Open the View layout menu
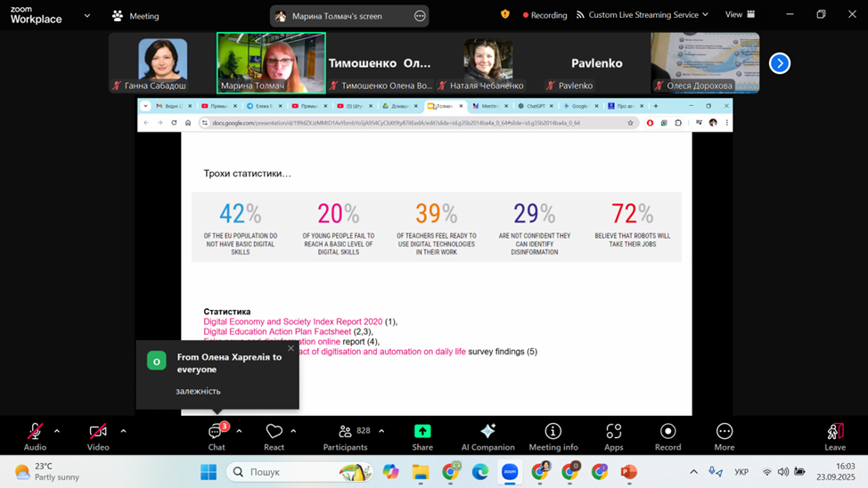Viewport: 868px width, 488px height. coord(740,15)
